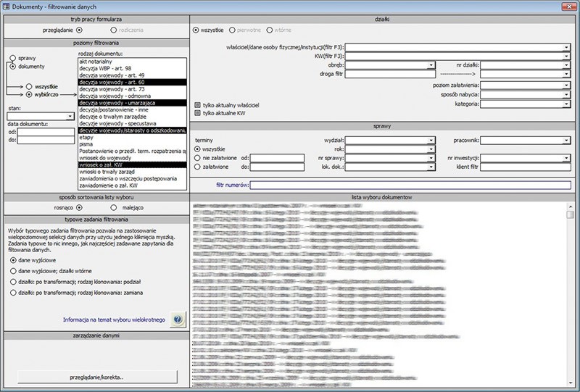580x392 pixels.
Task: Click the terminy 'od' date field
Action: (x=277, y=158)
